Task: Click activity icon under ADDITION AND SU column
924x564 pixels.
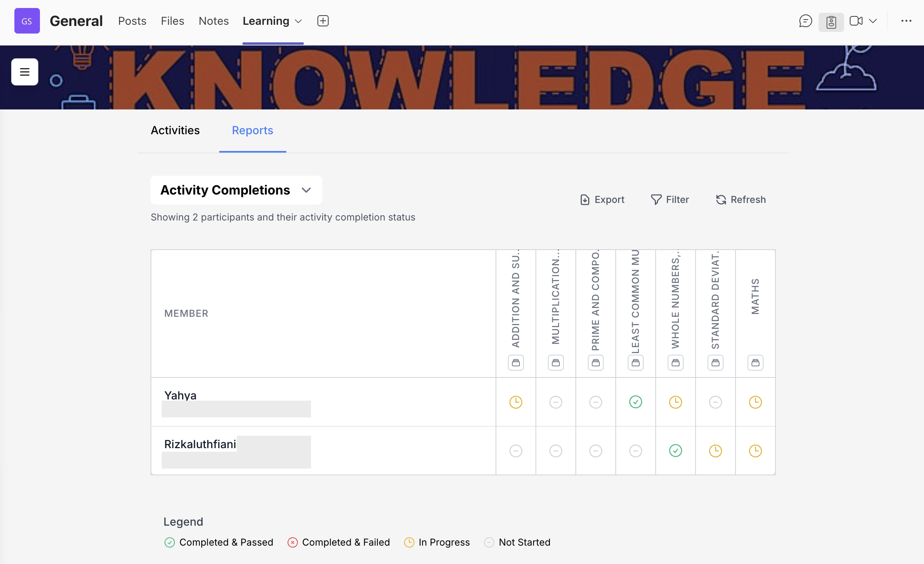Action: (516, 363)
